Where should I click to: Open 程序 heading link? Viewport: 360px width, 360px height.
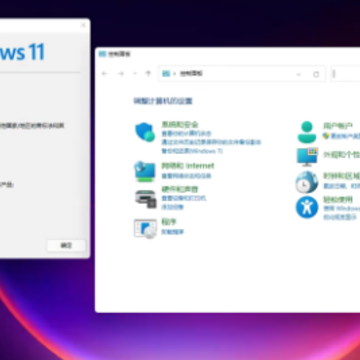point(169,222)
